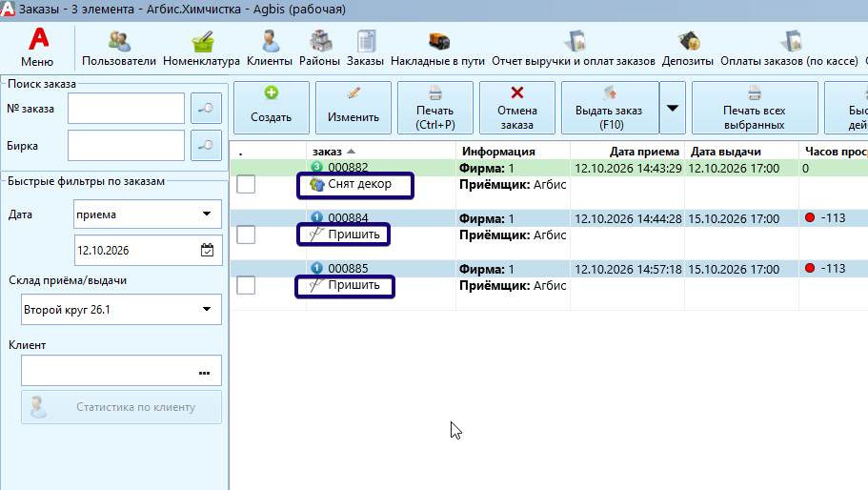Click the Создать order button

(x=272, y=108)
